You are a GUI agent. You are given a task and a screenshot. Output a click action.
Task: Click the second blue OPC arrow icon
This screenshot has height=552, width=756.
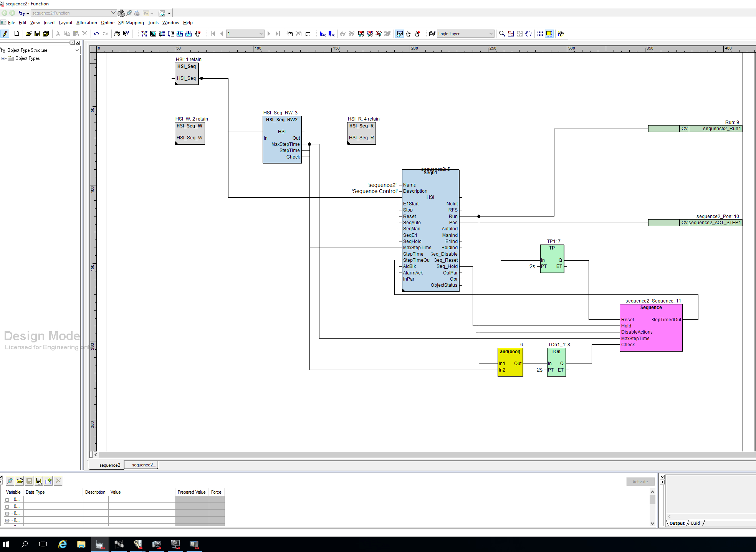point(331,34)
